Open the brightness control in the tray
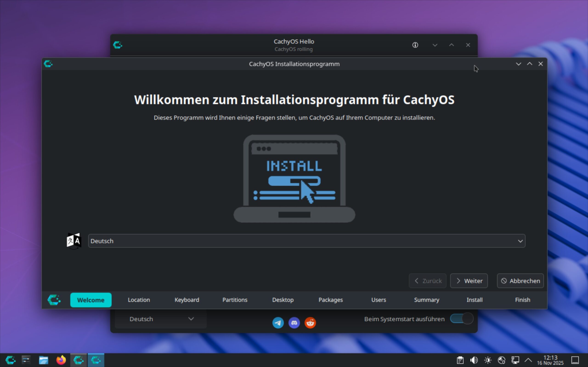Screen dimensions: 588x367 point(488,360)
